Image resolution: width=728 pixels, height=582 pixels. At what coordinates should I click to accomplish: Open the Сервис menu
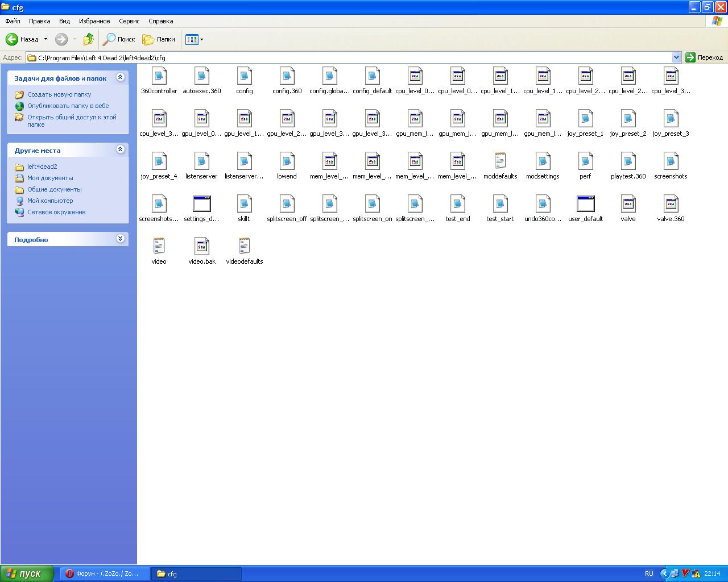click(x=129, y=21)
